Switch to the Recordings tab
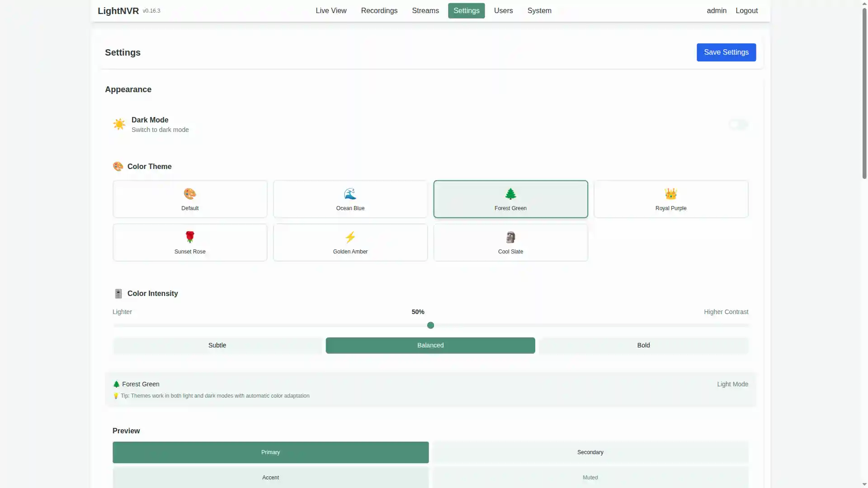Screen dimensions: 868x488 point(379,10)
